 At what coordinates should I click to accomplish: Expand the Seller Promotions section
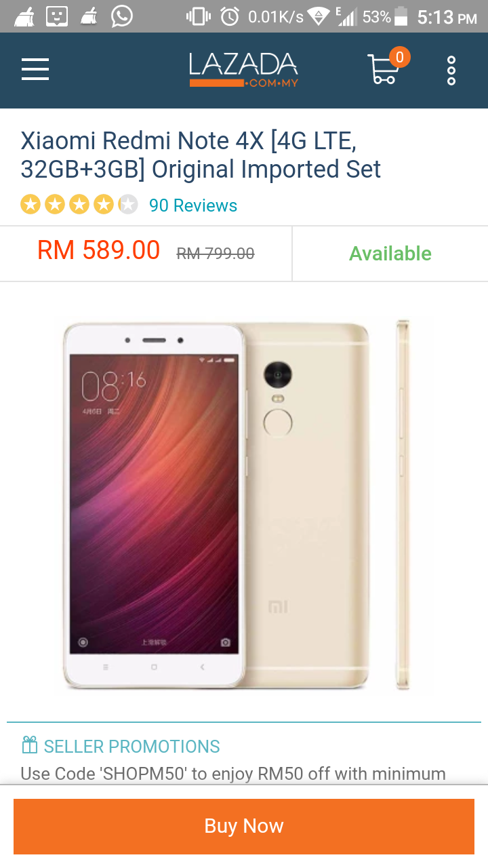[132, 747]
